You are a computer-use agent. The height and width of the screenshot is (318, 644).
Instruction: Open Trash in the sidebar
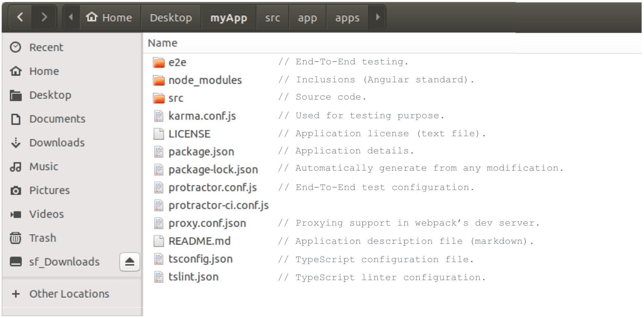pyautogui.click(x=42, y=238)
